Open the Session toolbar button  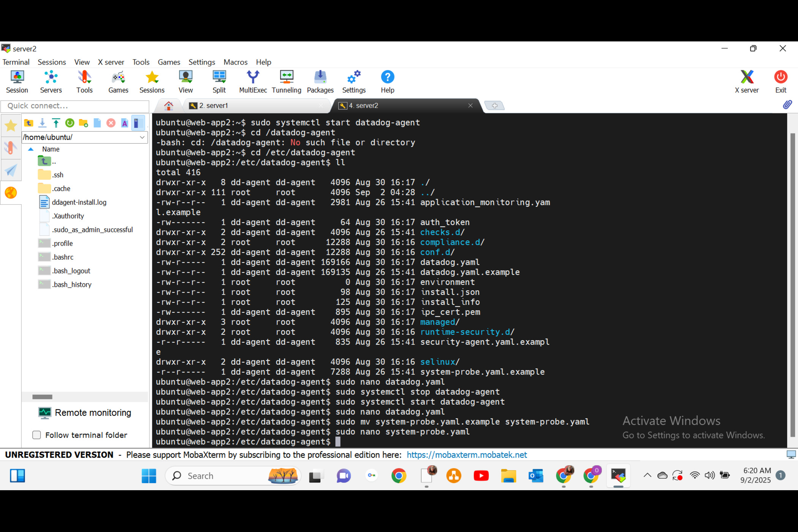pos(17,82)
